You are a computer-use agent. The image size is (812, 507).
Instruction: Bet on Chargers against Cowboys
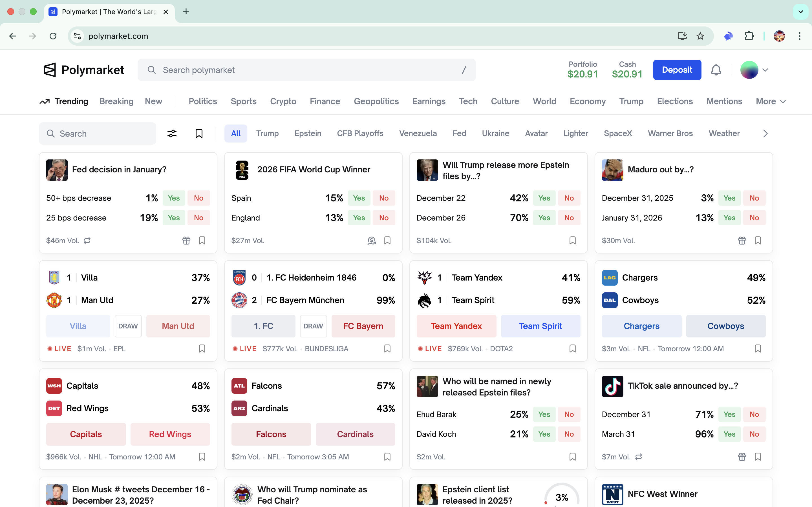click(641, 326)
